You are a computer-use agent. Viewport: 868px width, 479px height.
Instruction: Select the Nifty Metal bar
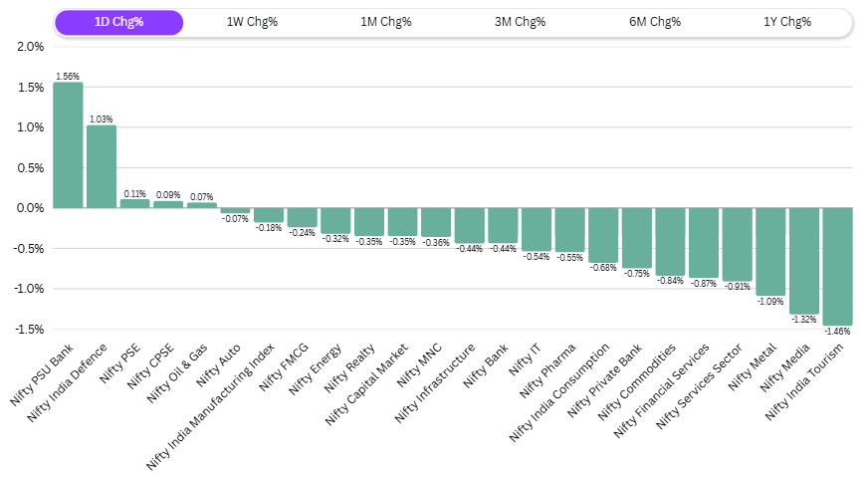click(x=770, y=251)
